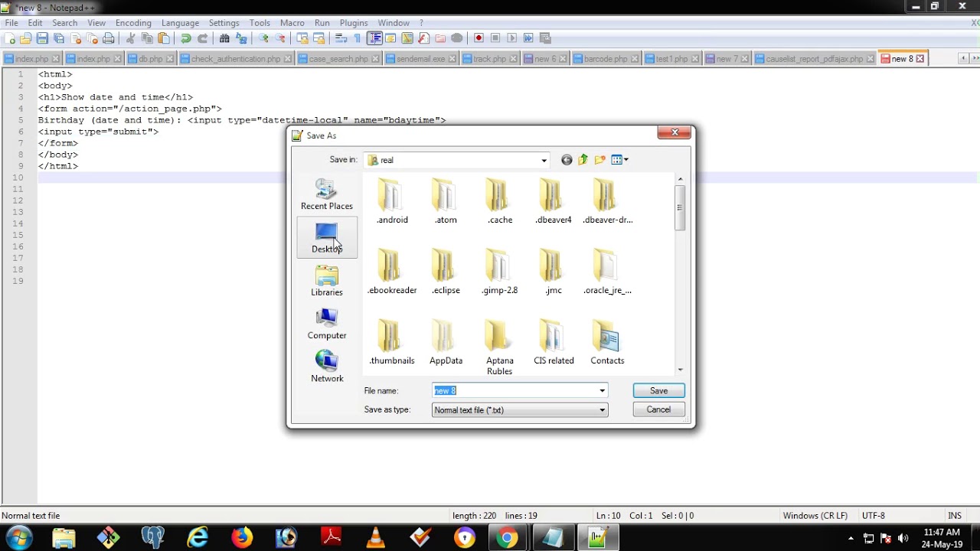The height and width of the screenshot is (551, 980).
Task: Select the Desktop shortcut in places bar
Action: [x=327, y=238]
